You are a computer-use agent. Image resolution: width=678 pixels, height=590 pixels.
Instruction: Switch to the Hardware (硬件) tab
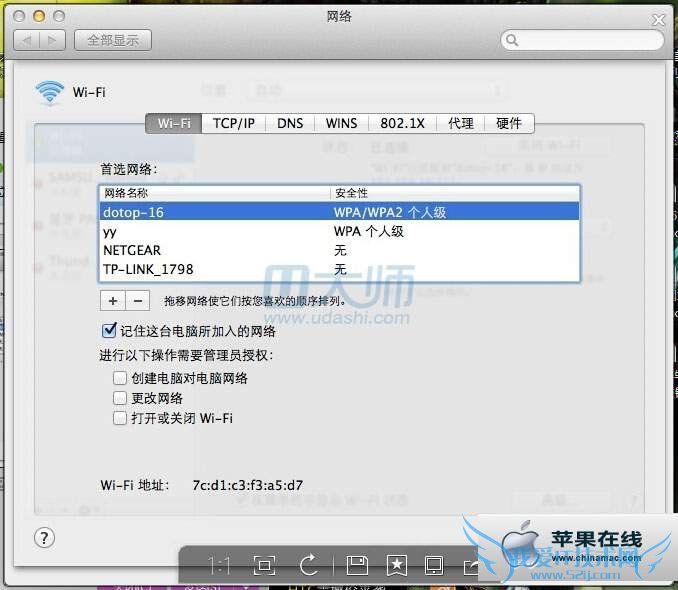coord(509,124)
